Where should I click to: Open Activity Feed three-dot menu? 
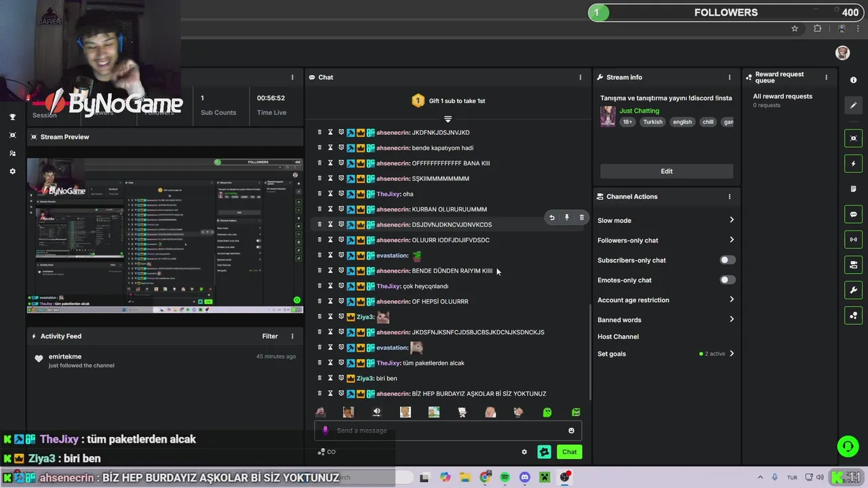coord(292,336)
